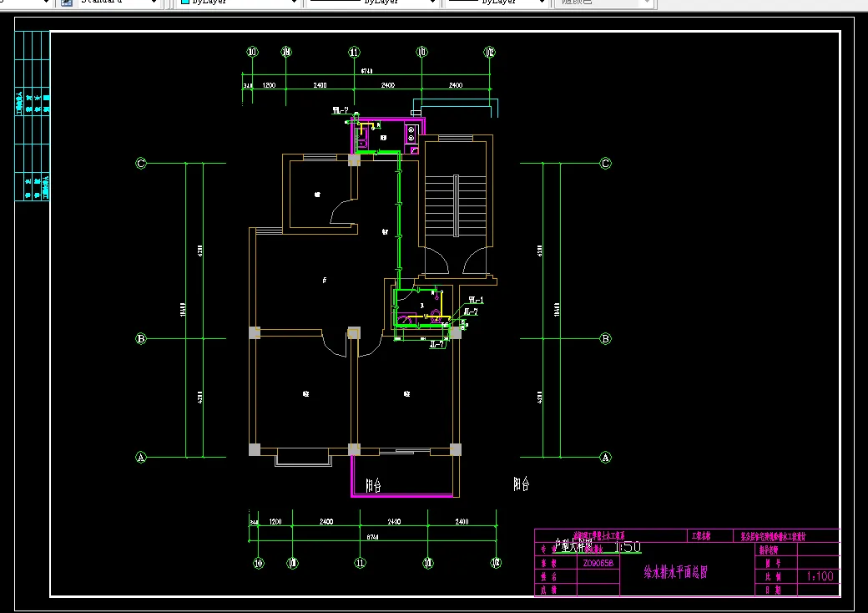Click the right overall vertical dimension text

(558, 310)
